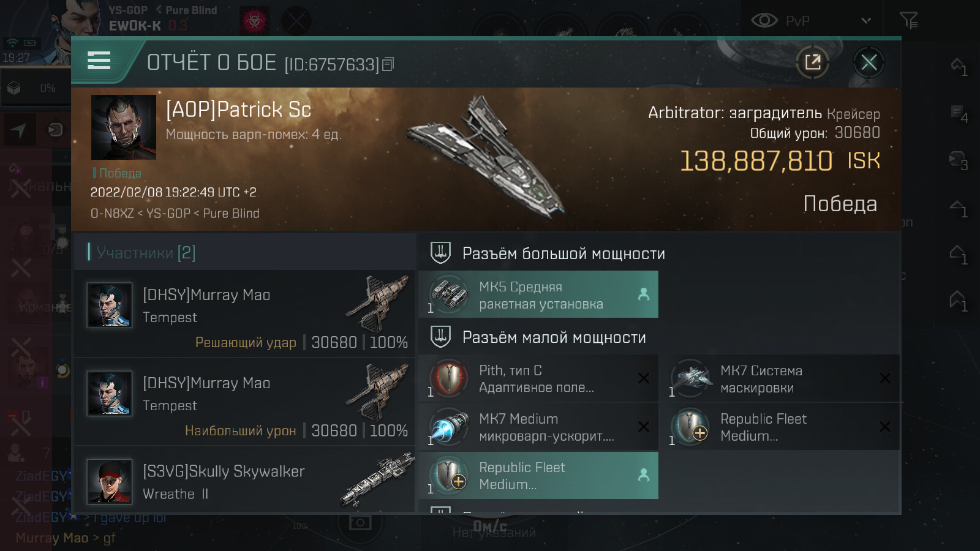The width and height of the screenshot is (980, 551).
Task: Select Skully Skywalker participant row
Action: 245,481
